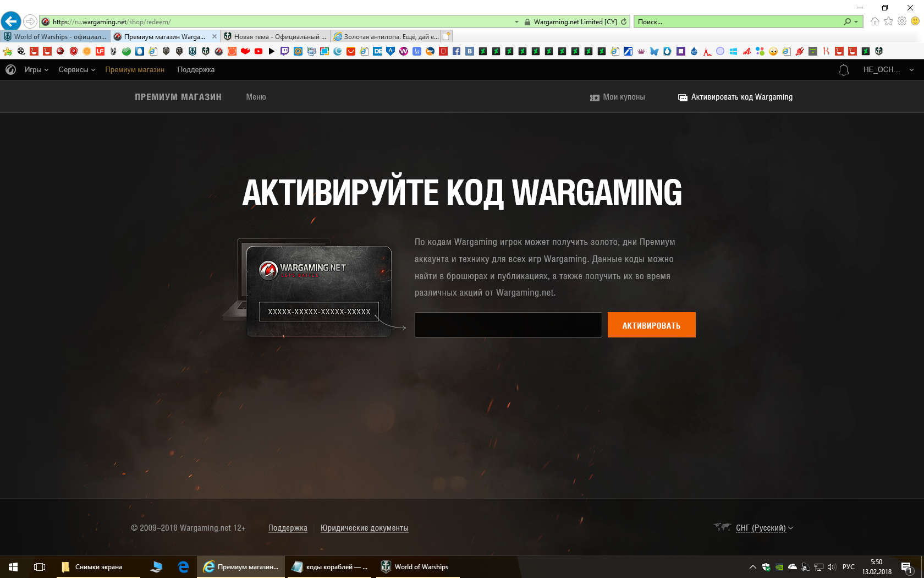
Task: Open the volume icon in the system tray
Action: pyautogui.click(x=832, y=567)
